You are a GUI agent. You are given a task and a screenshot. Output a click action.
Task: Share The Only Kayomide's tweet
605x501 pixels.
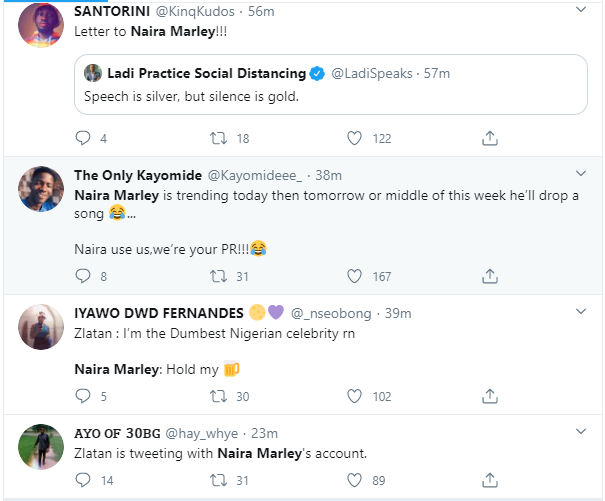point(490,276)
